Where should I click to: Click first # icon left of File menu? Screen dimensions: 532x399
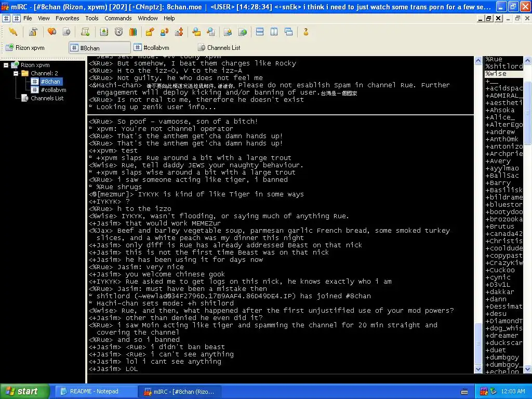[6, 18]
